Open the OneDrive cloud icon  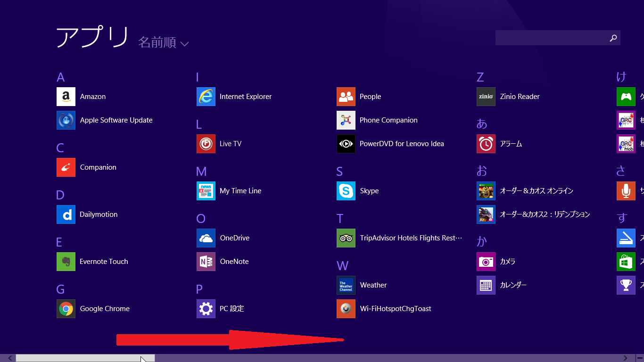[x=206, y=238]
